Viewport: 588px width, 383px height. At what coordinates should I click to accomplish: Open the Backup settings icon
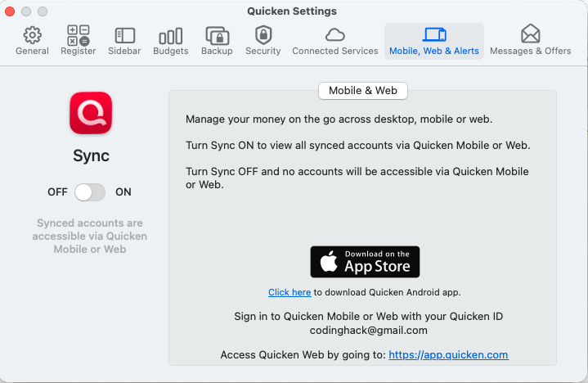pos(217,36)
